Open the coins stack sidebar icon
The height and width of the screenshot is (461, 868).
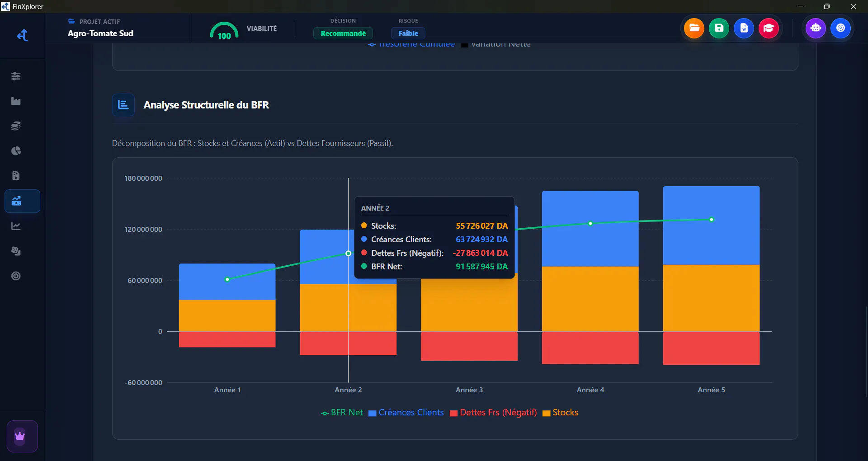[x=16, y=126]
